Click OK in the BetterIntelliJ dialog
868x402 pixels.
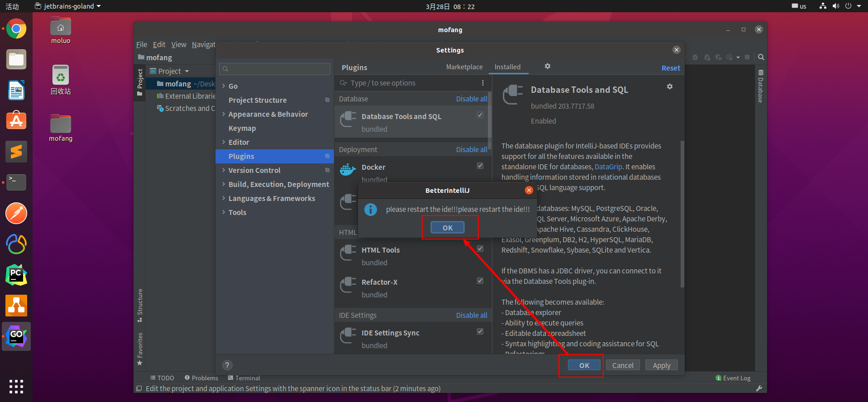448,228
